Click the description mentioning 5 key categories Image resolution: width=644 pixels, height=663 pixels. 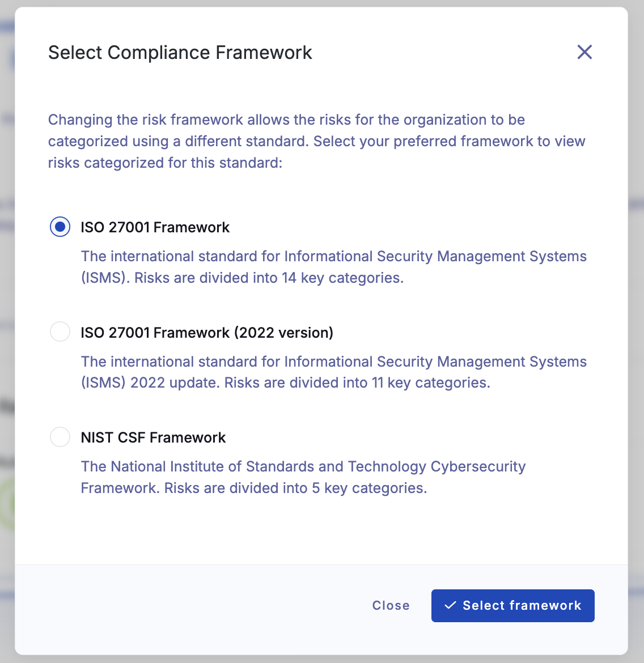[303, 477]
